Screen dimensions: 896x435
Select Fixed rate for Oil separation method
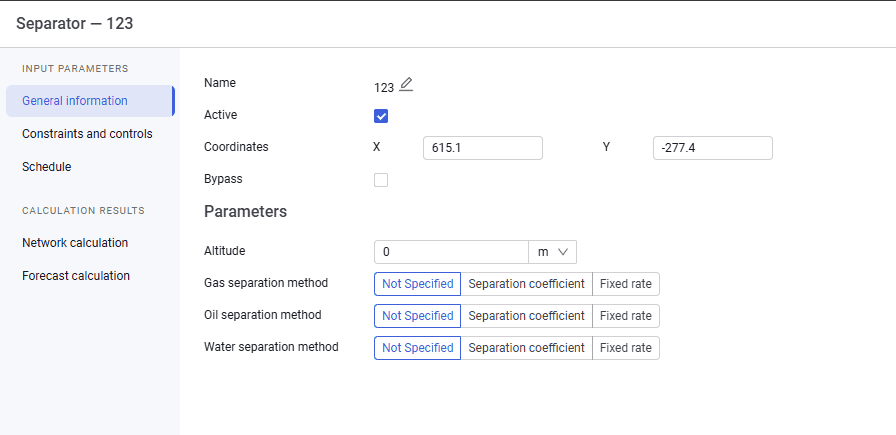[626, 316]
